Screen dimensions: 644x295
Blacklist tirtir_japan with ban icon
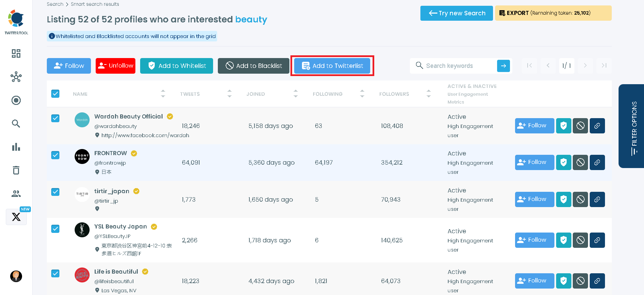(581, 199)
